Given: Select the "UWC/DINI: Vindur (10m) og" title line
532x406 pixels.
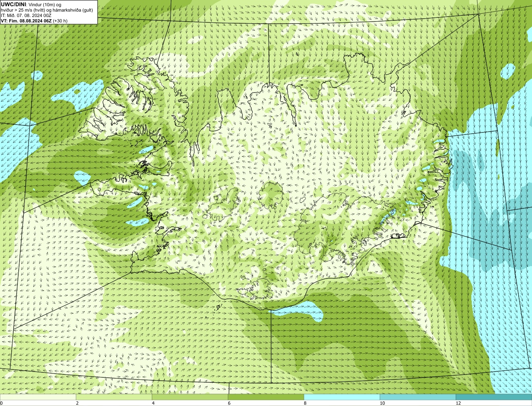Looking at the screenshot, I should click(x=31, y=4).
